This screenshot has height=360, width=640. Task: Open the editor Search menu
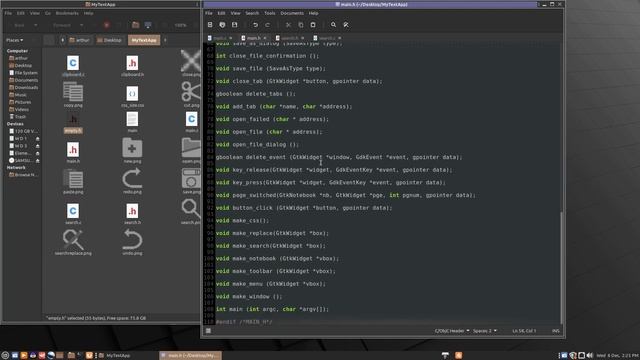[252, 13]
